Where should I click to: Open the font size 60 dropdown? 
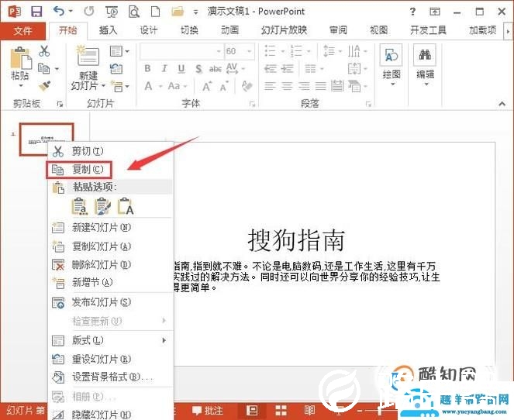coord(249,51)
